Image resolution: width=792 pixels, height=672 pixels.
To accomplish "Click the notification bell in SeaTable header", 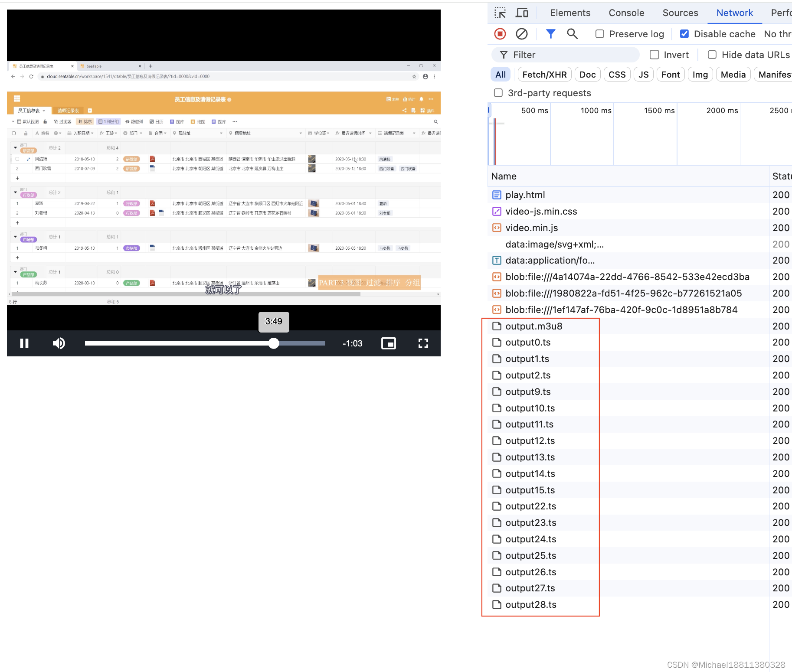I will [421, 99].
